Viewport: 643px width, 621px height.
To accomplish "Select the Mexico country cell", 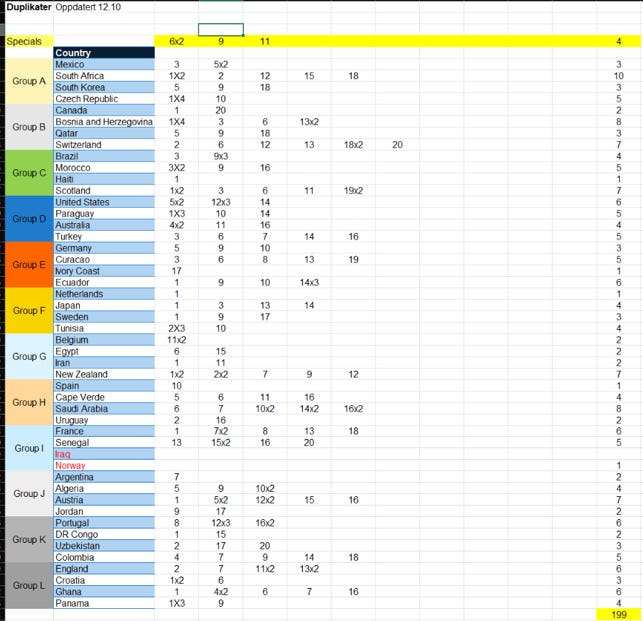I will click(104, 64).
